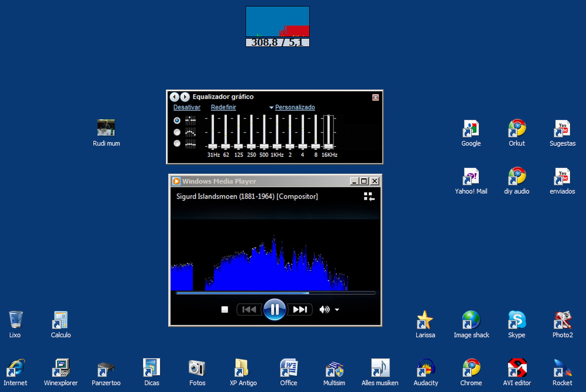Mute the Media Player volume
Screen dimensions: 586x392
[x=325, y=310]
